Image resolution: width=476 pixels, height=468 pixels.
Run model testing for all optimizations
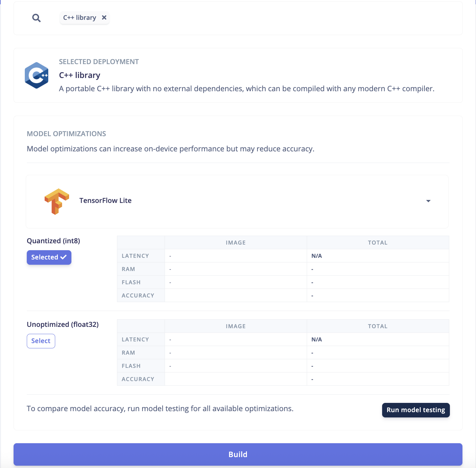click(x=416, y=410)
